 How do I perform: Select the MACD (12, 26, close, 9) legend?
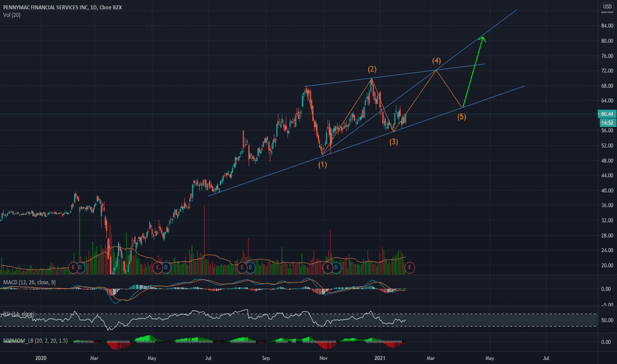[x=30, y=282]
